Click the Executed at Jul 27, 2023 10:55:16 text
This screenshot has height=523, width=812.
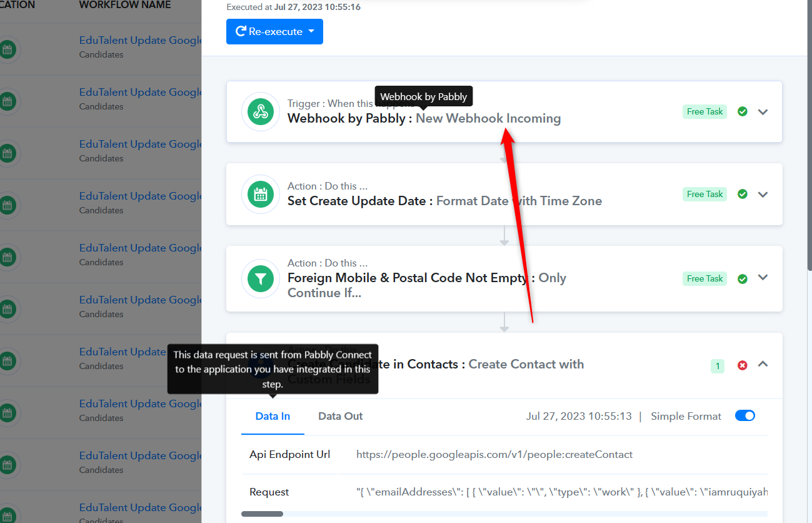(293, 7)
